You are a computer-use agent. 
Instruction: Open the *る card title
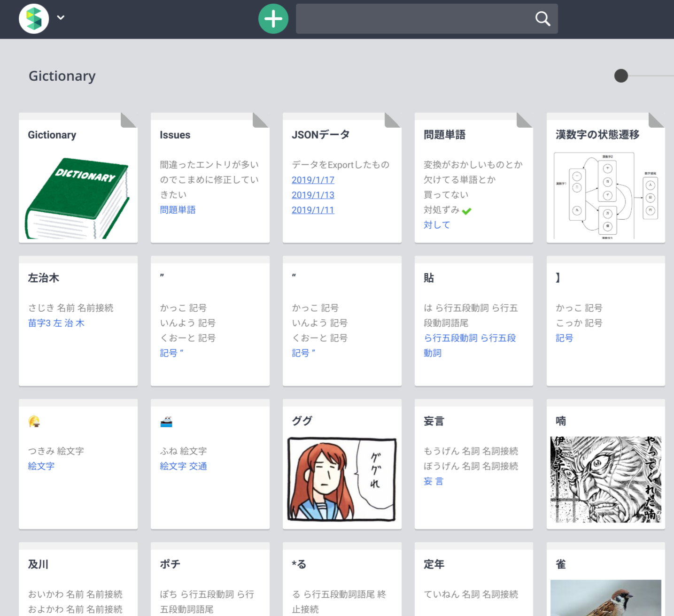click(299, 564)
